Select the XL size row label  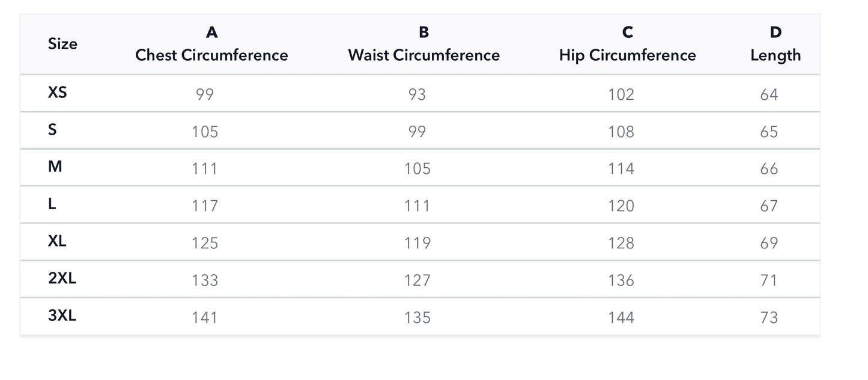pyautogui.click(x=58, y=241)
